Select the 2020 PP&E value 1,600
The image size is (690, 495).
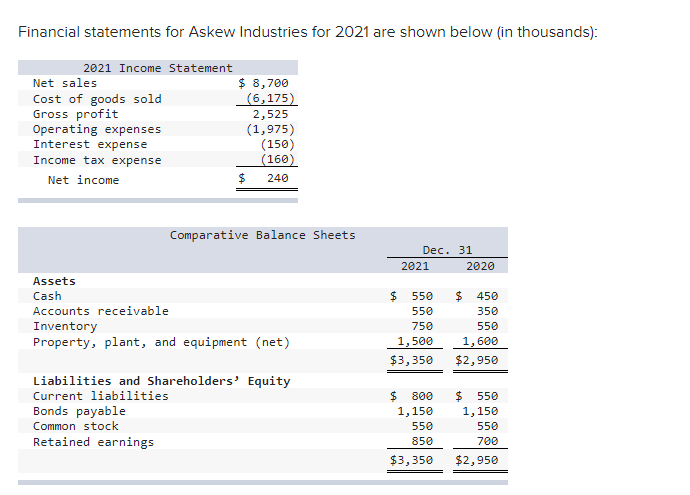click(480, 341)
